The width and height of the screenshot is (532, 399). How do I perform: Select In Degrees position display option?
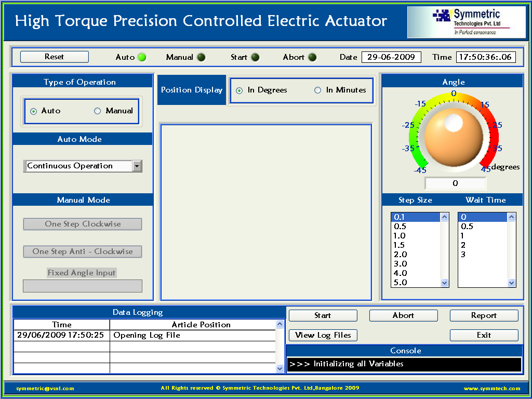(x=240, y=90)
